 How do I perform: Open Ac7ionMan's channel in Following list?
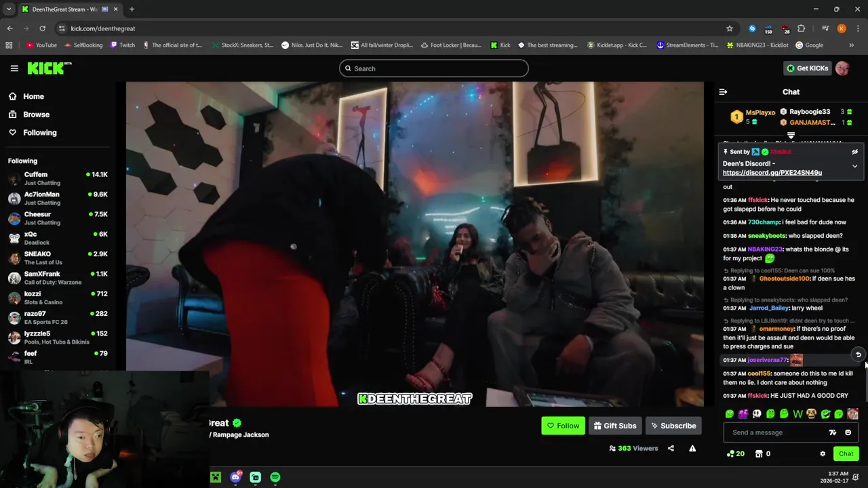coord(58,199)
